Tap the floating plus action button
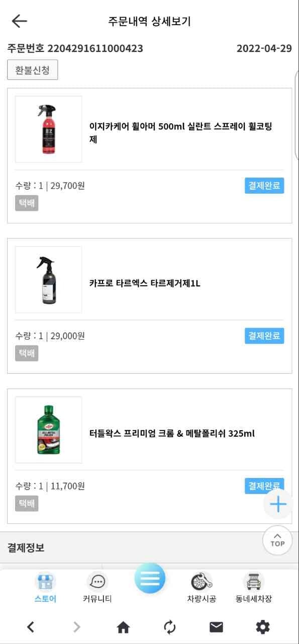This screenshot has width=299, height=644. pos(277,504)
